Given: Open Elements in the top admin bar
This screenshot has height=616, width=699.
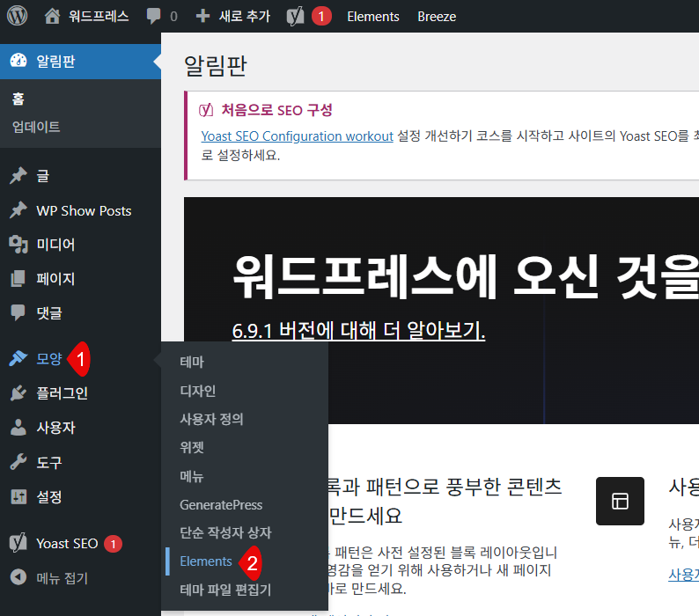Looking at the screenshot, I should 373,17.
